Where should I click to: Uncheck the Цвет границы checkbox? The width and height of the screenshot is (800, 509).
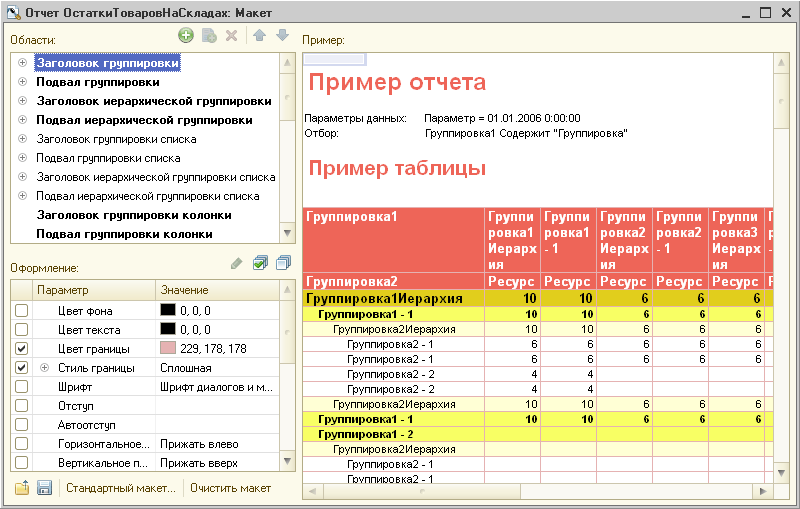pos(22,348)
